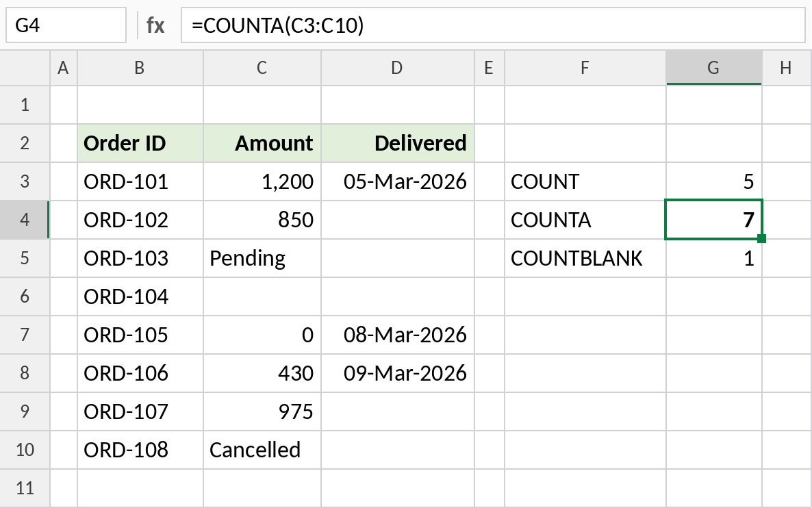
Task: Click the formula bar with =COUNTA(C3:C10)
Action: click(x=493, y=25)
